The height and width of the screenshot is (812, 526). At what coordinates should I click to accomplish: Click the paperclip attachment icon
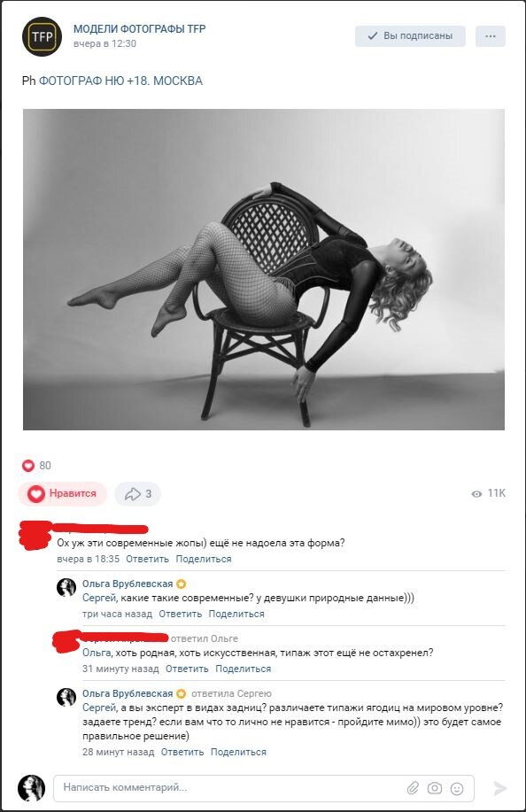click(x=413, y=788)
